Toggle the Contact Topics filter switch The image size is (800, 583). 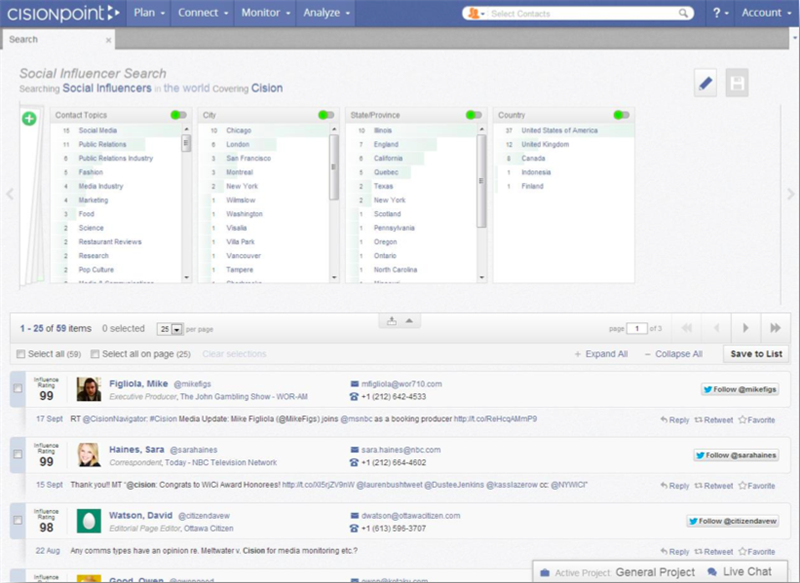click(x=178, y=115)
